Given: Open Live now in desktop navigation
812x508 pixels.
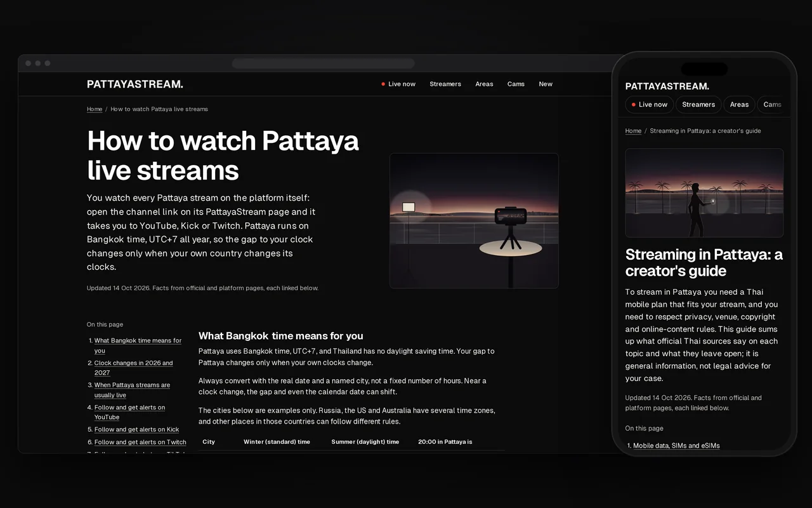Looking at the screenshot, I should click(x=398, y=84).
